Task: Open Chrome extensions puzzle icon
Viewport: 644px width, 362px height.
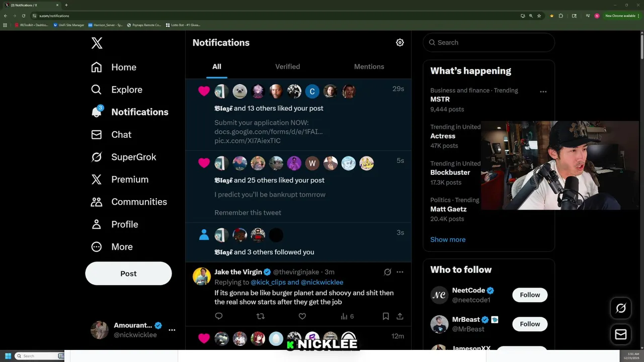Action: coord(561,16)
